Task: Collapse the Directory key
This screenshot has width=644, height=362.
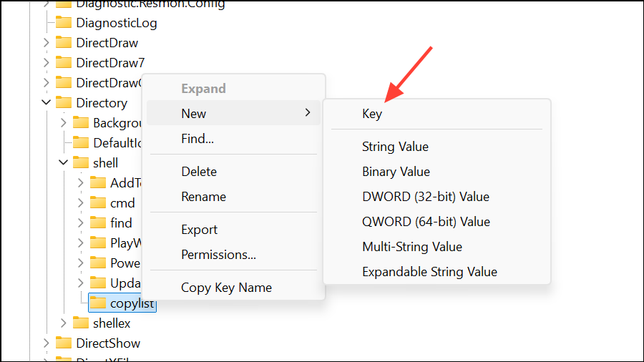Action: point(47,102)
